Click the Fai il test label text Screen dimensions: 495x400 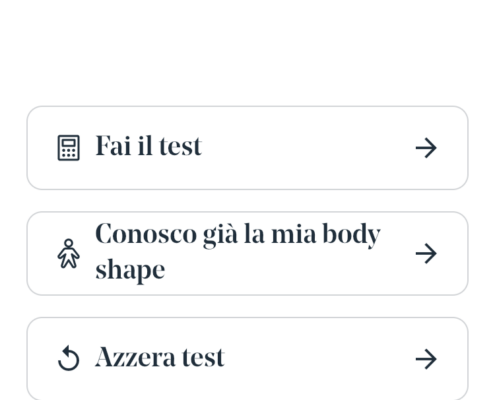click(x=149, y=146)
